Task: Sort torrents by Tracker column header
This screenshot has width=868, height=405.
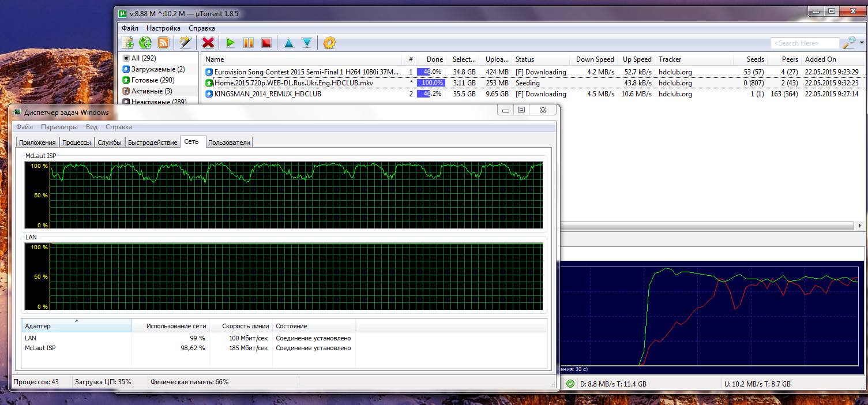Action: point(694,59)
